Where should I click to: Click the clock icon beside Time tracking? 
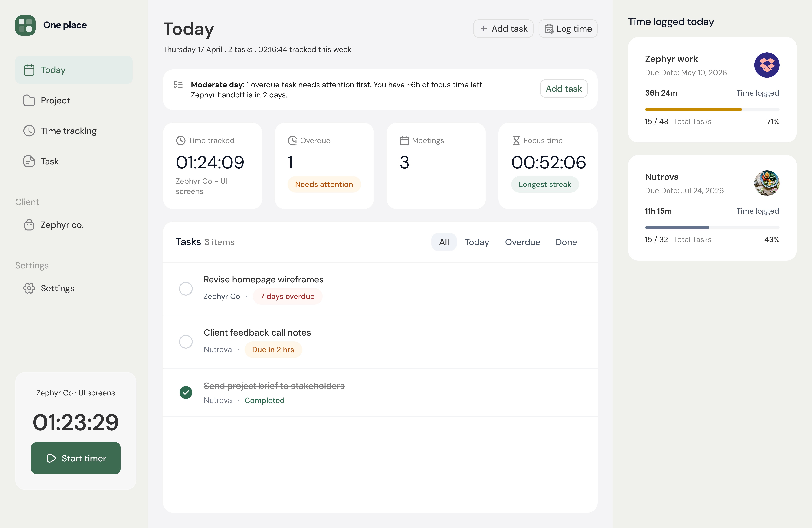pos(29,131)
